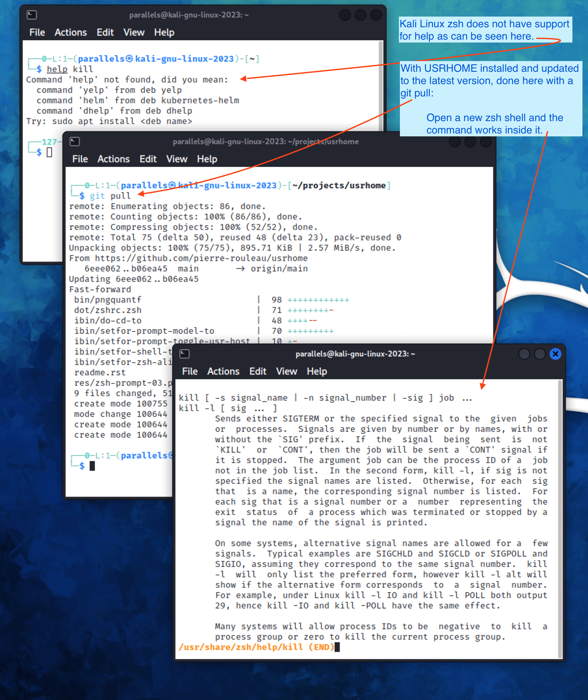Open Edit menu in usrhome terminal window
This screenshot has width=588, height=700.
click(x=148, y=159)
